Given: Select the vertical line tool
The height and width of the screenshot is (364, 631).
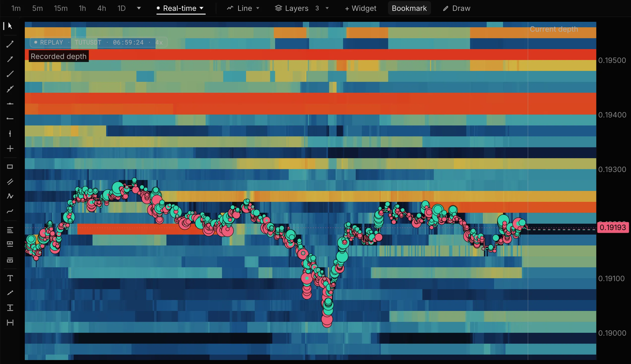Looking at the screenshot, I should [x=10, y=133].
